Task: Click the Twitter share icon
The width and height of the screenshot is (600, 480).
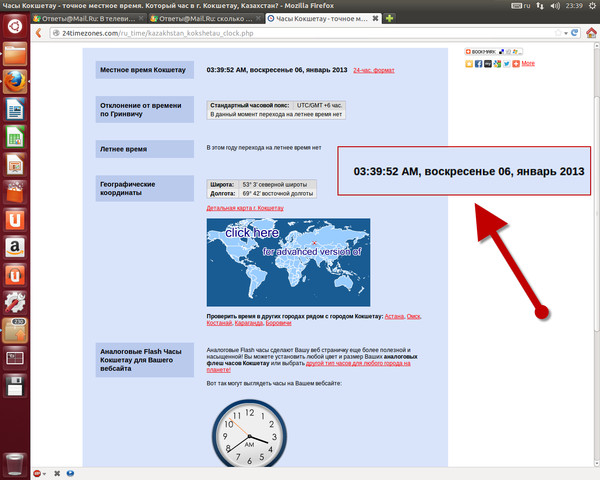Action: click(506, 63)
